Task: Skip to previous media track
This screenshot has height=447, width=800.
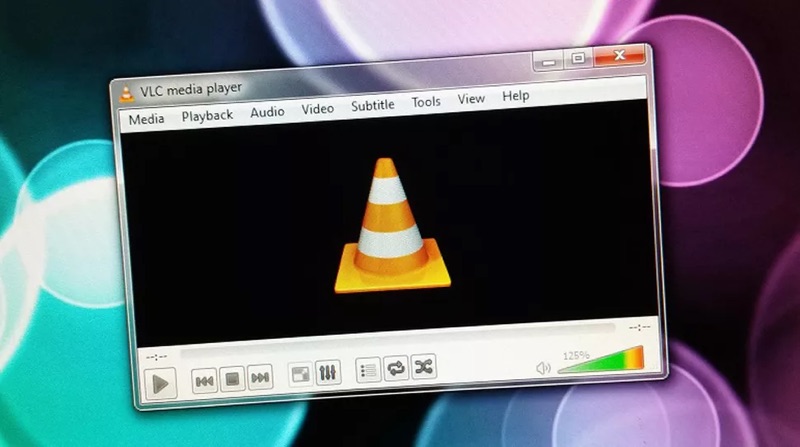Action: [204, 380]
